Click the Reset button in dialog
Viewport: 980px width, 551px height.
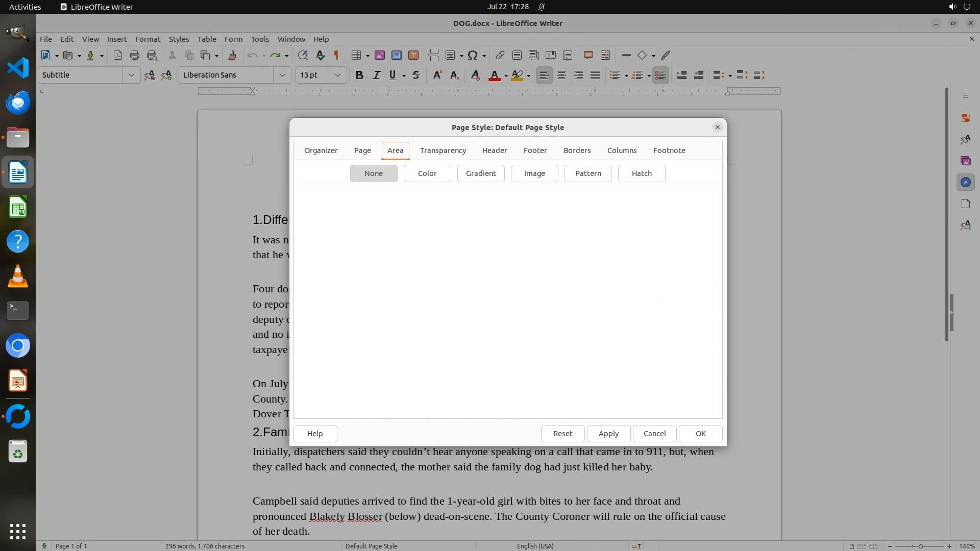[562, 434]
